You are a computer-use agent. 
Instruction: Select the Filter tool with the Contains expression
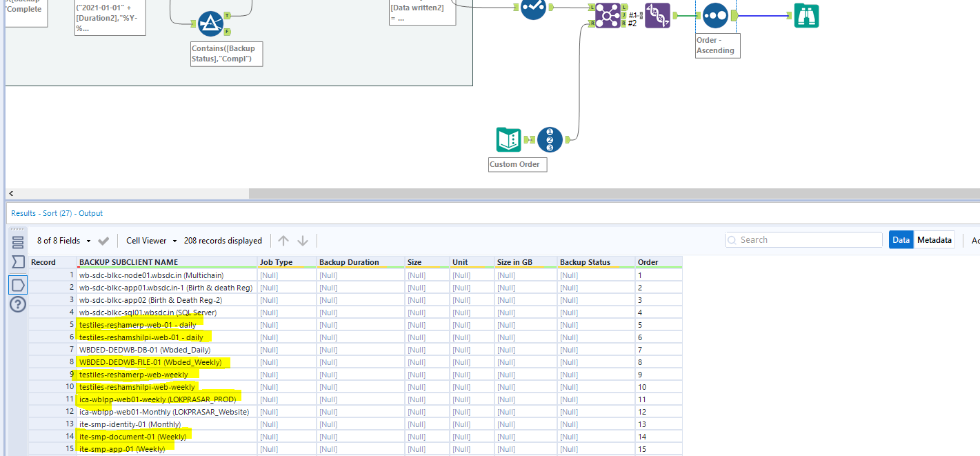click(211, 22)
